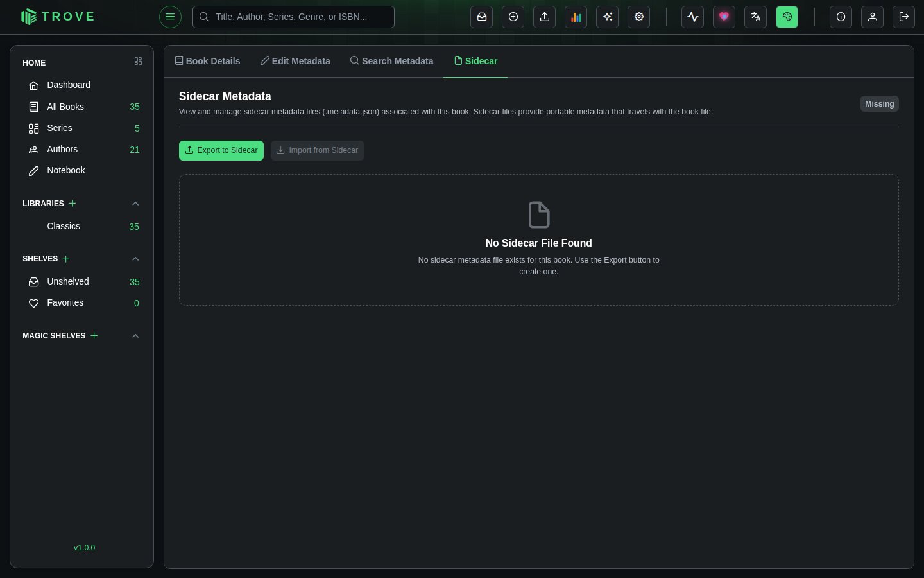Click the logout icon
The image size is (924, 578).
[904, 17]
